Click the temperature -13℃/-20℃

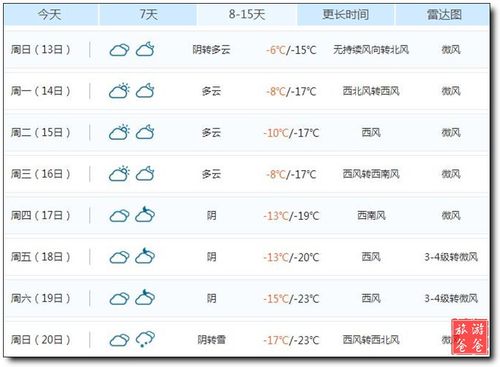tap(291, 257)
